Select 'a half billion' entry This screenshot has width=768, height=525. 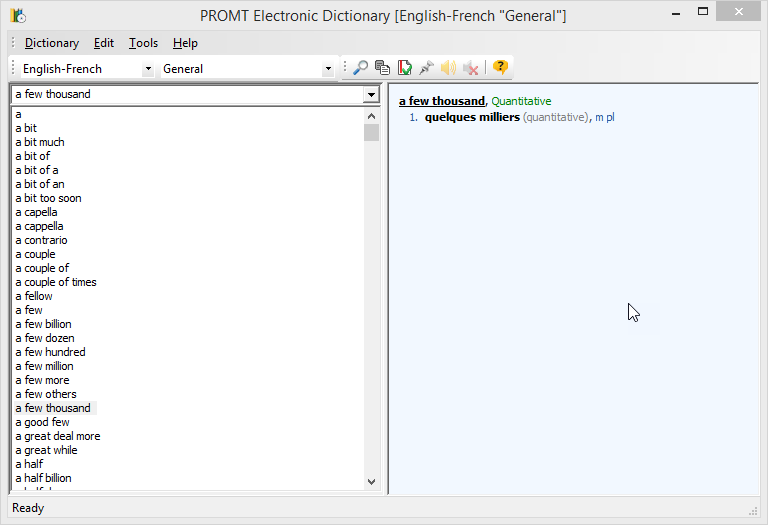point(43,478)
